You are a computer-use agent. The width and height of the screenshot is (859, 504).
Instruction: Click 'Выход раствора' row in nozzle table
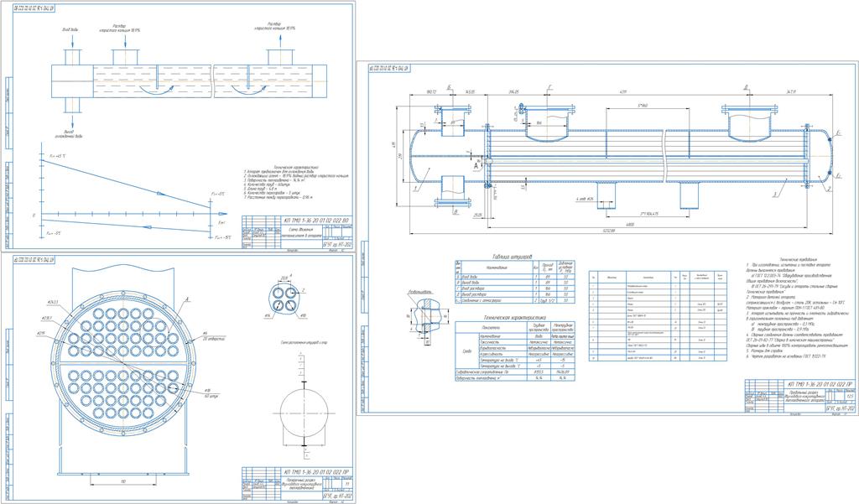(x=514, y=294)
